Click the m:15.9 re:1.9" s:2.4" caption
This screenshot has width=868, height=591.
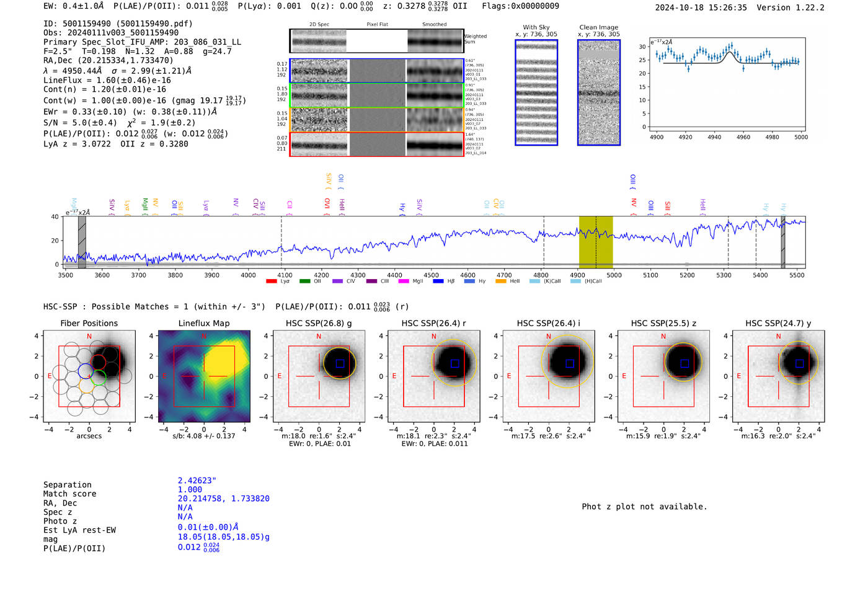(x=663, y=436)
